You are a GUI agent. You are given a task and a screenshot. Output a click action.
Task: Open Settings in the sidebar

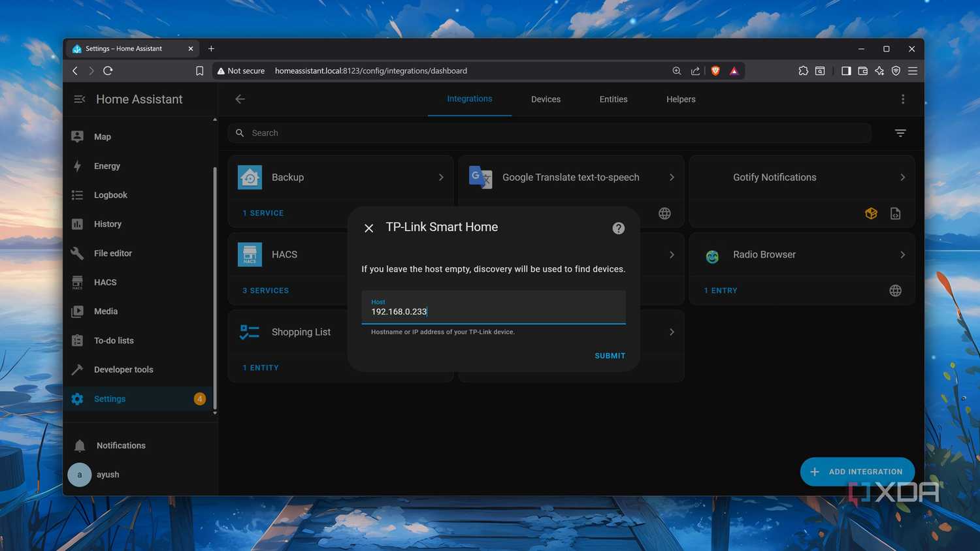140,399
